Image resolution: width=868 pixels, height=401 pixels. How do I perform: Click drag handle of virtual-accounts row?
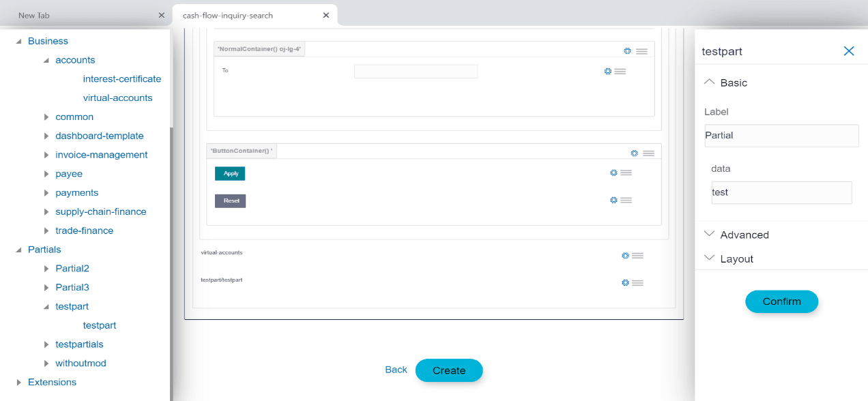click(637, 256)
